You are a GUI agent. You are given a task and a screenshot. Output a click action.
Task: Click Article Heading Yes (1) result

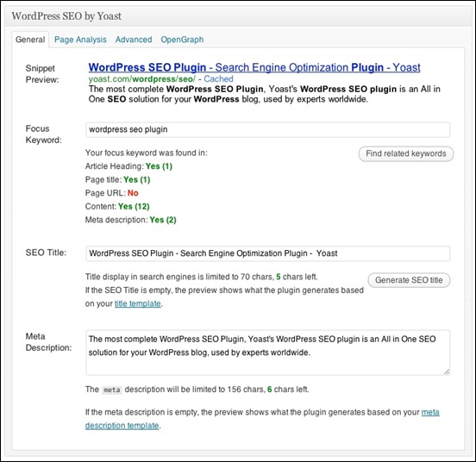159,166
